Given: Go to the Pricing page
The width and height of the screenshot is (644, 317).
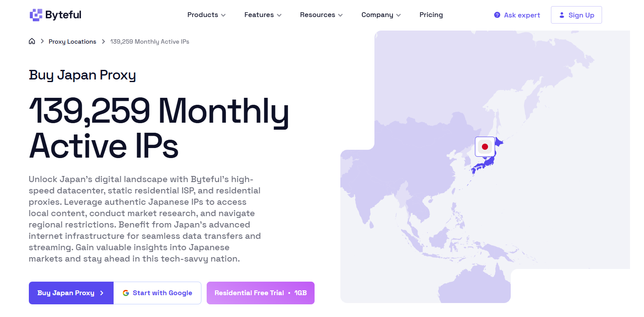Looking at the screenshot, I should tap(431, 15).
